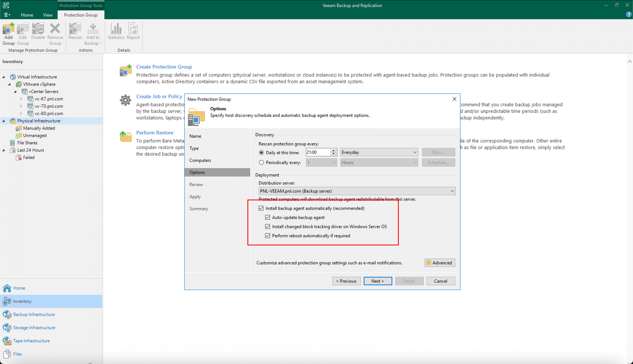This screenshot has height=364, width=633.
Task: Collapse the Last 24 Hours node arrow
Action: click(x=4, y=150)
